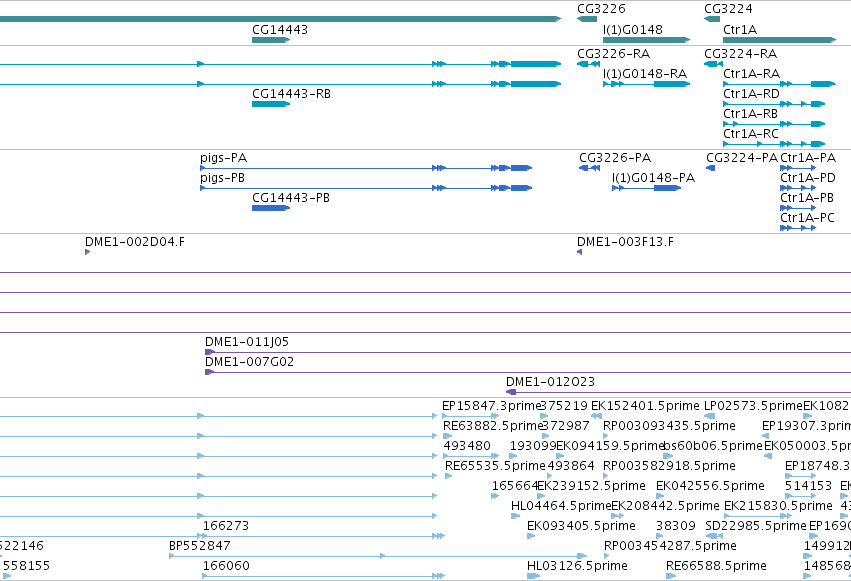Viewport: 851px width, 581px height.
Task: Click the EK042556.5prime EST
Action: (660, 496)
